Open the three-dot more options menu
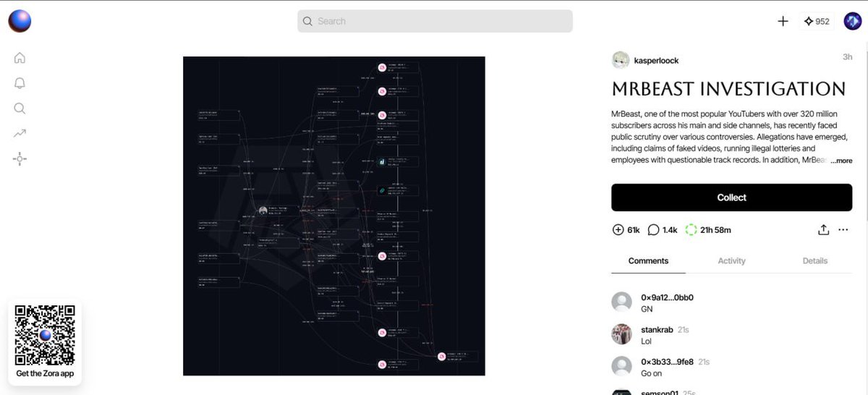Viewport: 868px width, 395px height. tap(843, 230)
